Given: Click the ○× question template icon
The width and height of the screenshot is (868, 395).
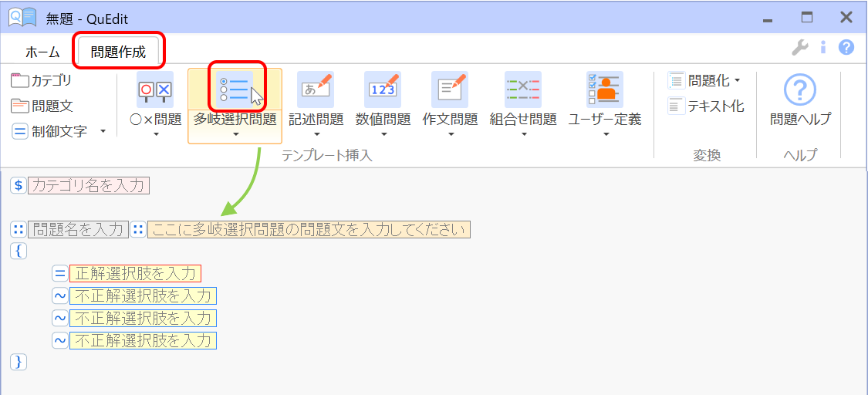Looking at the screenshot, I should [x=154, y=89].
